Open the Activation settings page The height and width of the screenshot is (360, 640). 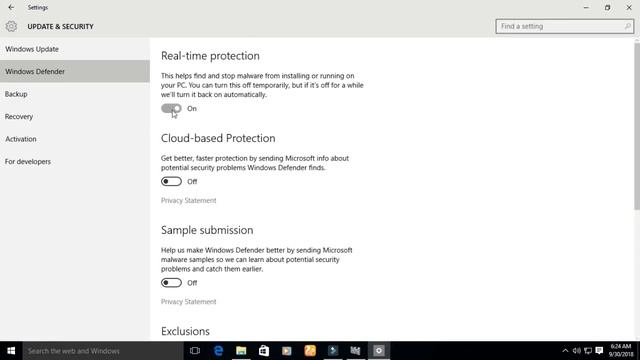tap(75, 139)
